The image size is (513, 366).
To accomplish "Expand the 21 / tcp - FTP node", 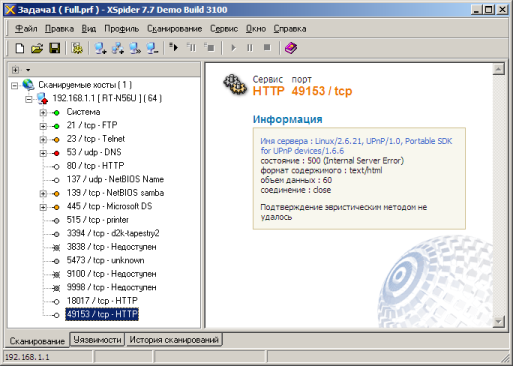I will click(x=43, y=126).
